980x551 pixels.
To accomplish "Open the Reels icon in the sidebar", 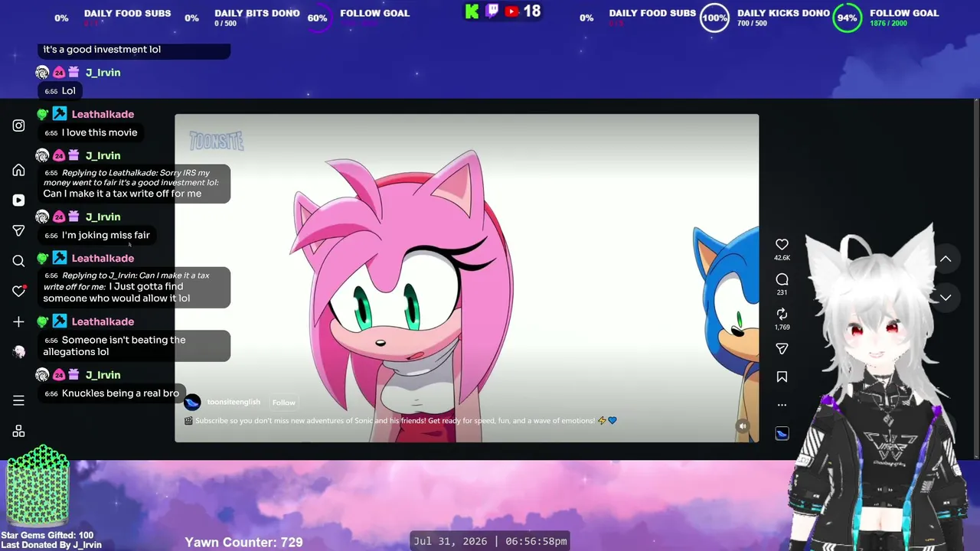I will point(18,201).
